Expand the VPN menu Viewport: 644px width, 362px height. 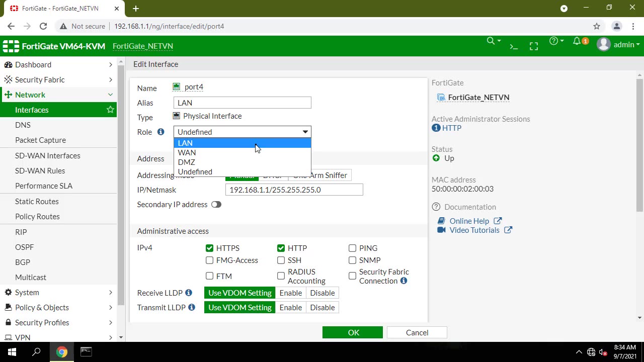coord(58,337)
